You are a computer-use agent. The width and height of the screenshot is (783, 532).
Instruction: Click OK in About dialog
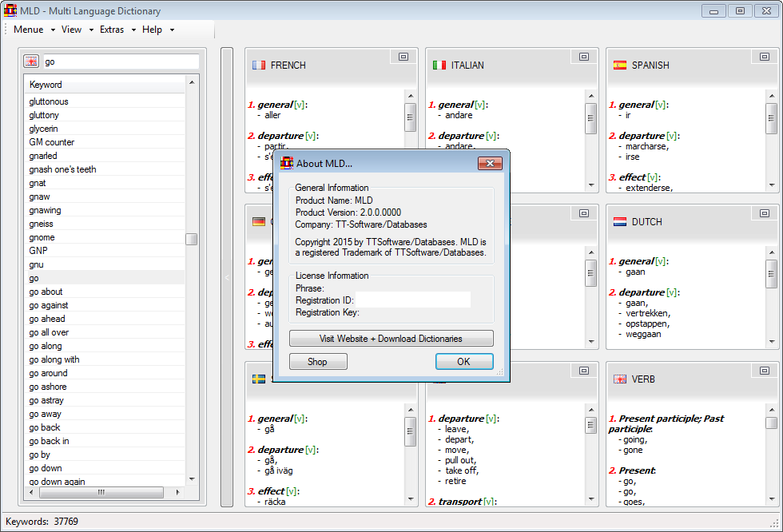click(x=464, y=361)
